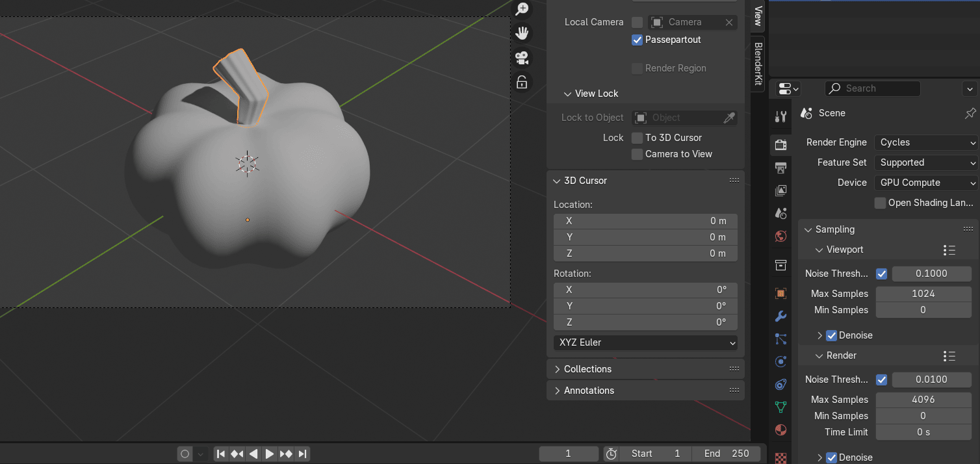
Task: Pin the Scene properties context
Action: pyautogui.click(x=970, y=113)
